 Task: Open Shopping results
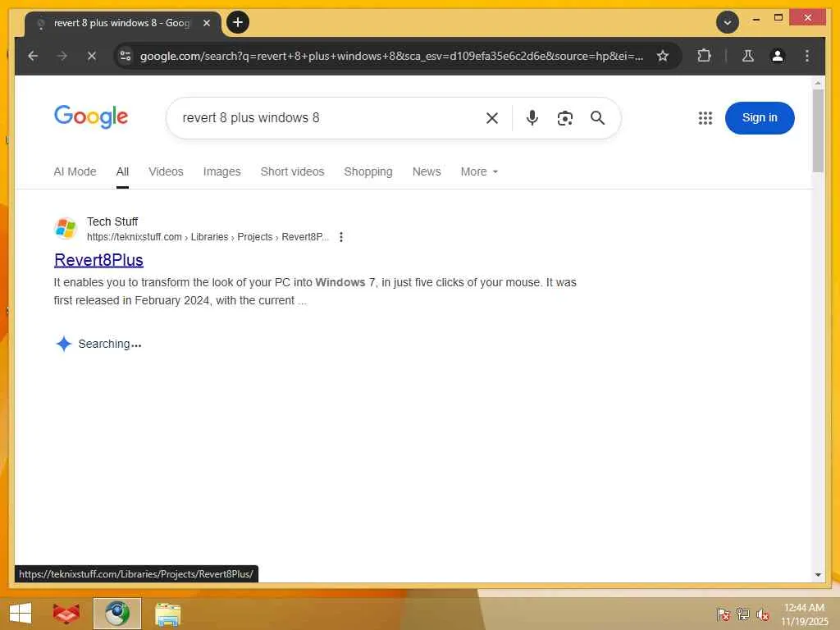(x=368, y=171)
